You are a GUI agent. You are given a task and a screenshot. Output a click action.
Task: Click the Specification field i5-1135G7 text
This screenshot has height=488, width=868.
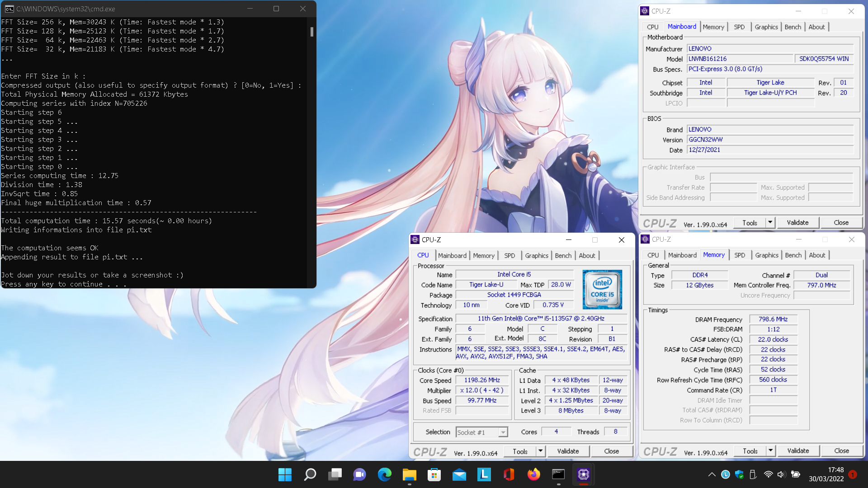pyautogui.click(x=541, y=319)
